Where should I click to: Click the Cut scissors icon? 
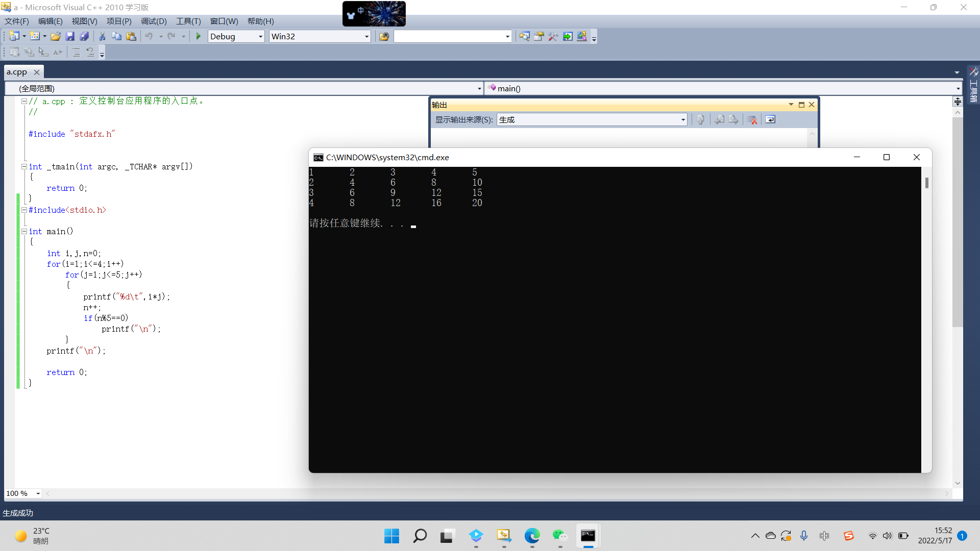coord(102,36)
